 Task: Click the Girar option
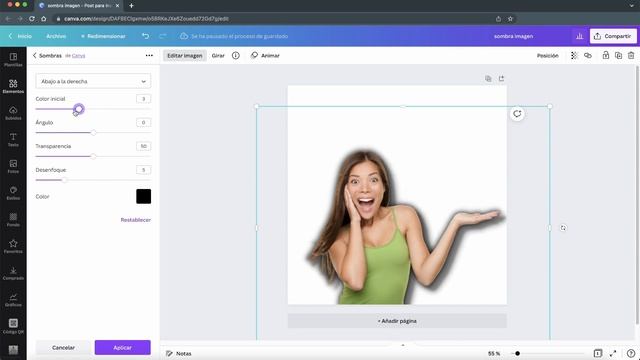click(x=218, y=56)
